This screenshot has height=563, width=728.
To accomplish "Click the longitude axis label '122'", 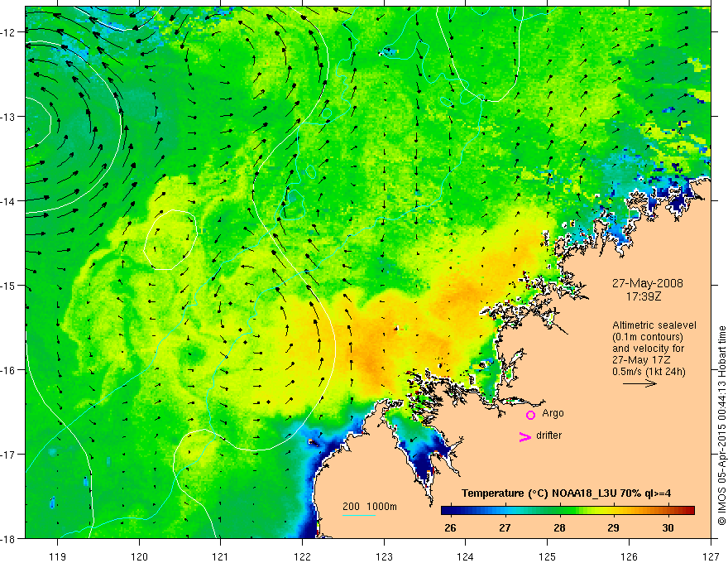I will click(302, 556).
